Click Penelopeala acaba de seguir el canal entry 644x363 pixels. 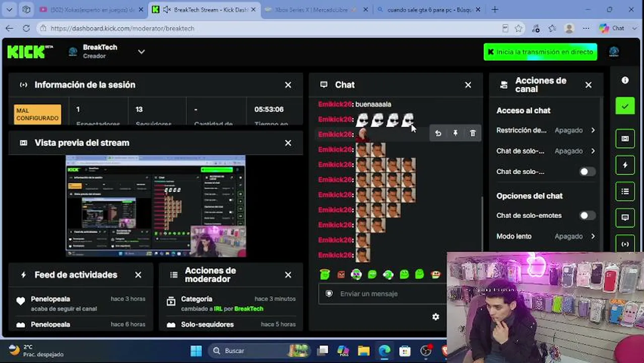pos(81,304)
